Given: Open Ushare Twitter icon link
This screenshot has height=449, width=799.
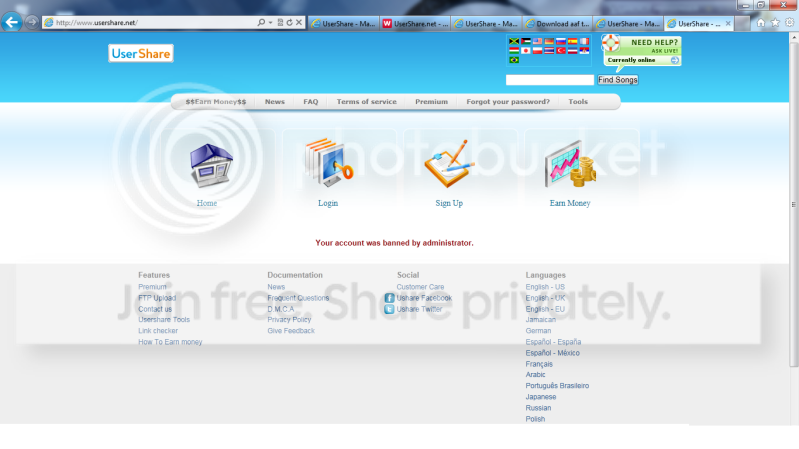Looking at the screenshot, I should [x=389, y=309].
